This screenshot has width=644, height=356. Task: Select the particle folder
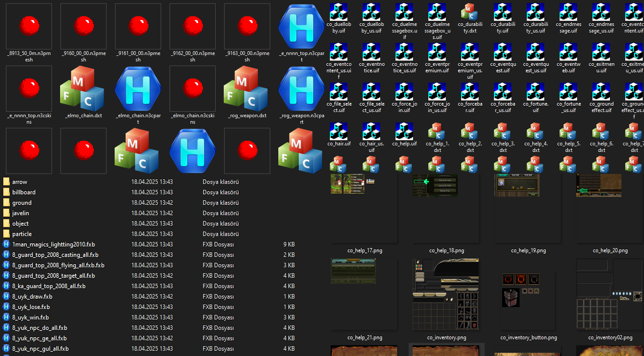click(22, 234)
